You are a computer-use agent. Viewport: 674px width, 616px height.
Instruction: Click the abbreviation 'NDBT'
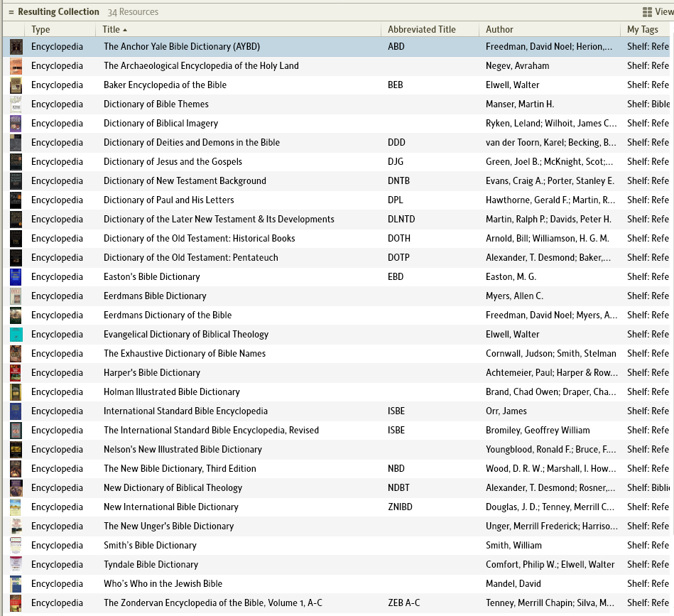(x=399, y=488)
